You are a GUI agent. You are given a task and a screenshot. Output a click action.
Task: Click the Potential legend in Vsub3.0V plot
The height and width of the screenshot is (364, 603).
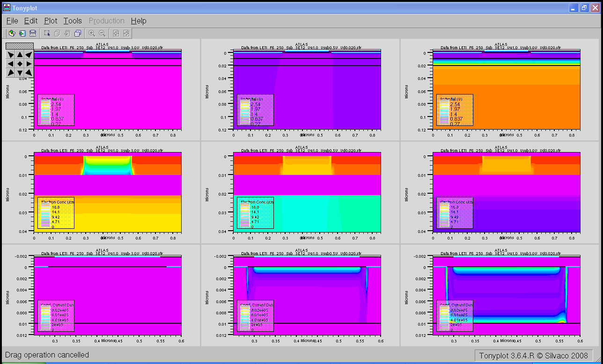click(455, 110)
